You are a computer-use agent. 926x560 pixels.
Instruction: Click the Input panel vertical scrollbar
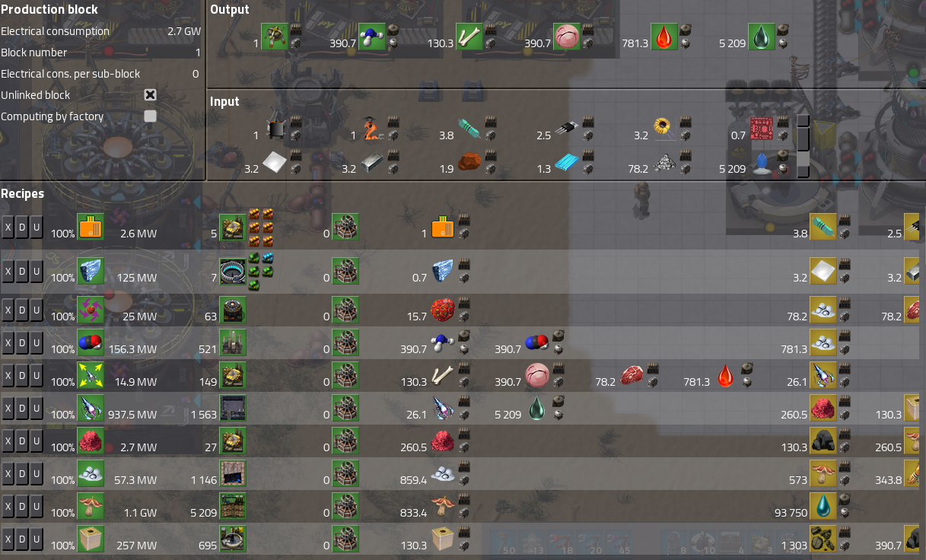pos(803,145)
